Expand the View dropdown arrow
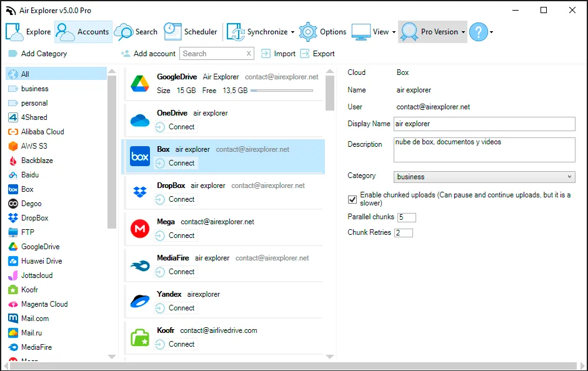The height and width of the screenshot is (371, 588). click(x=394, y=32)
